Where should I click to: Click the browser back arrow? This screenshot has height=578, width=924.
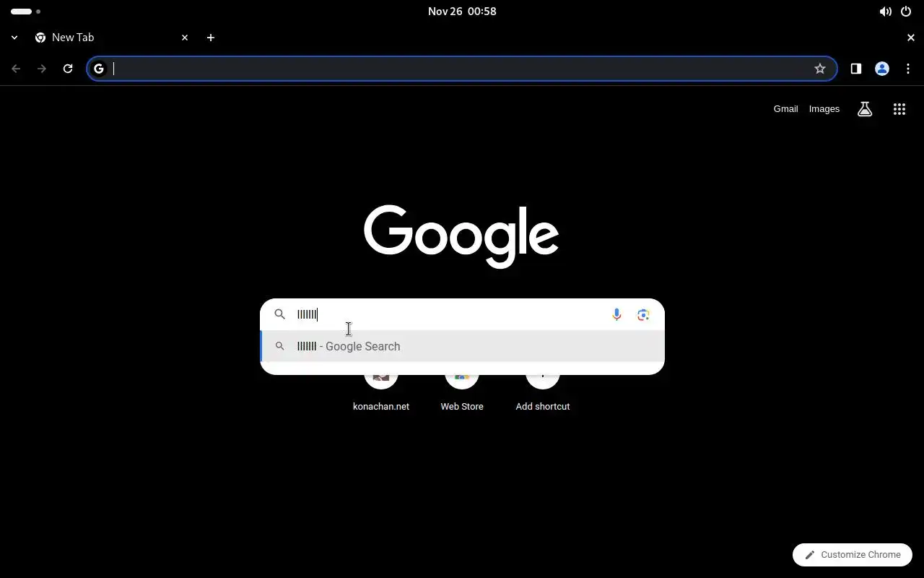click(x=16, y=69)
